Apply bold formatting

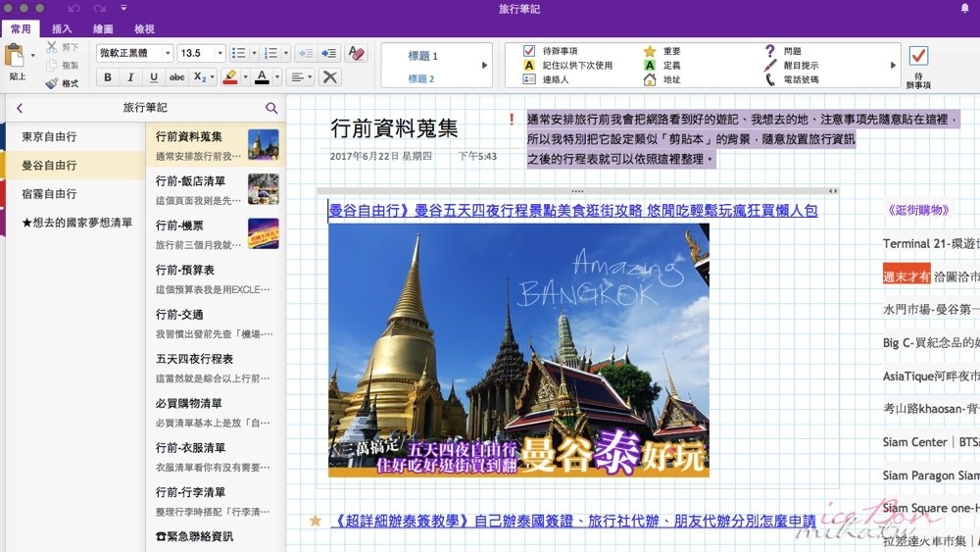[108, 76]
